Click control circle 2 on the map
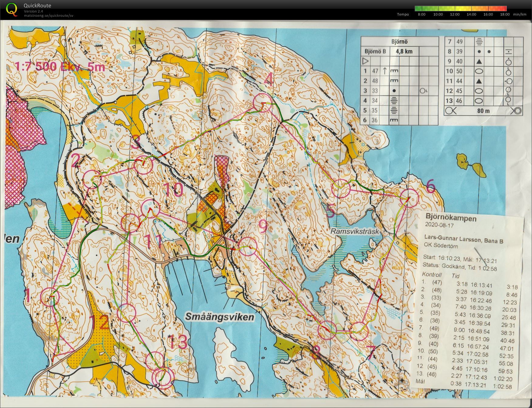532x408 pixels. (x=92, y=179)
